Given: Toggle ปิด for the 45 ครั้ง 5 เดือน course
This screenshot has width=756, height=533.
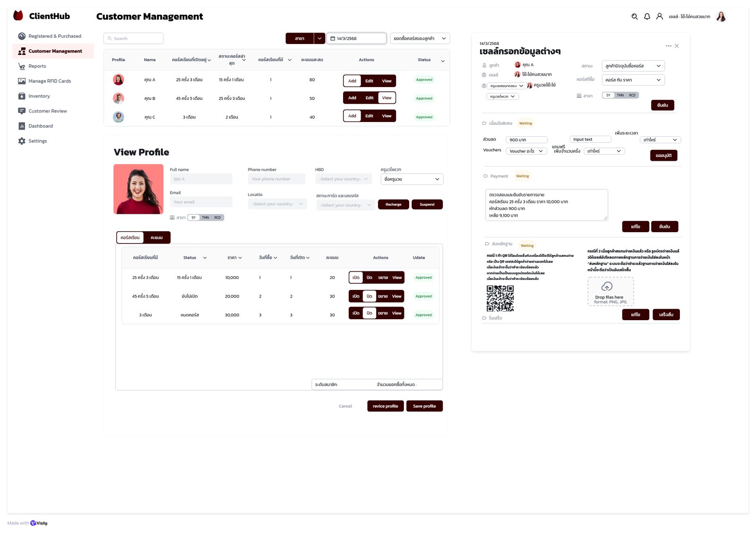Looking at the screenshot, I should pos(369,296).
